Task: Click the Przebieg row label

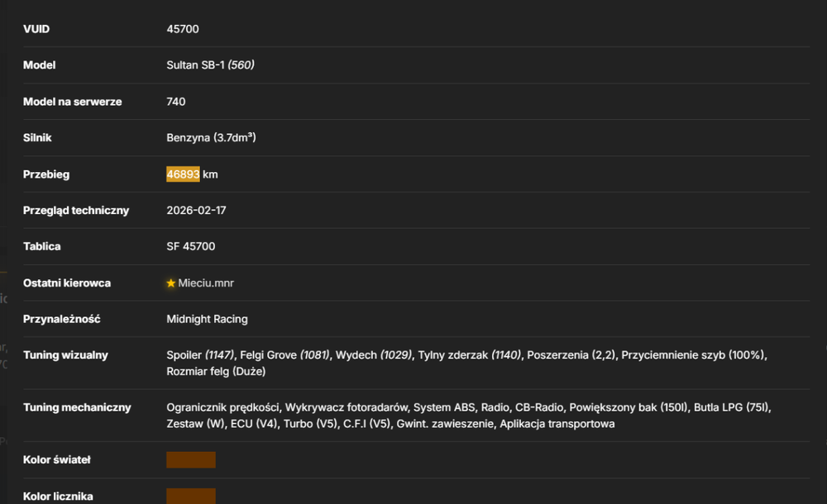Action: (45, 174)
